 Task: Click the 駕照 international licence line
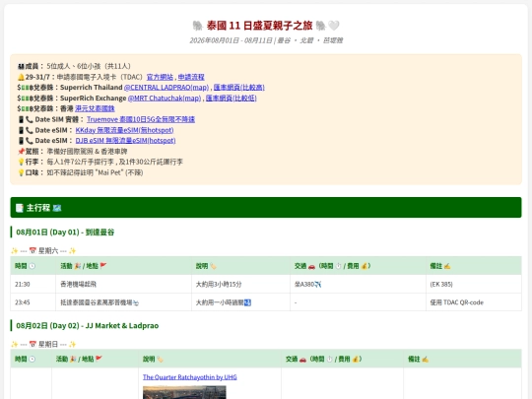(x=72, y=152)
